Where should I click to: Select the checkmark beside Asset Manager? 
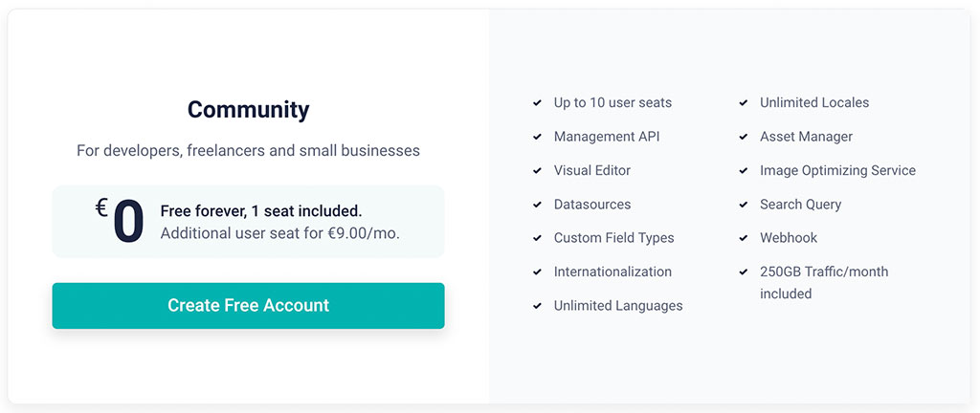coord(744,137)
